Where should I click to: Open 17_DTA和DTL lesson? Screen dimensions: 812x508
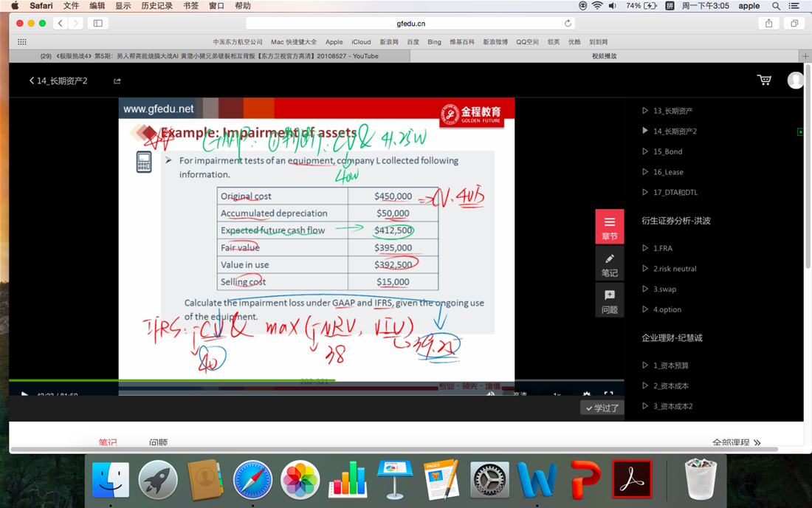click(675, 193)
